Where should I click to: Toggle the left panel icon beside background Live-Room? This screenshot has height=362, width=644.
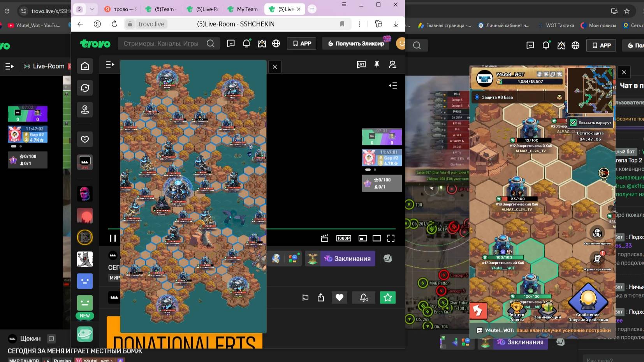point(9,66)
